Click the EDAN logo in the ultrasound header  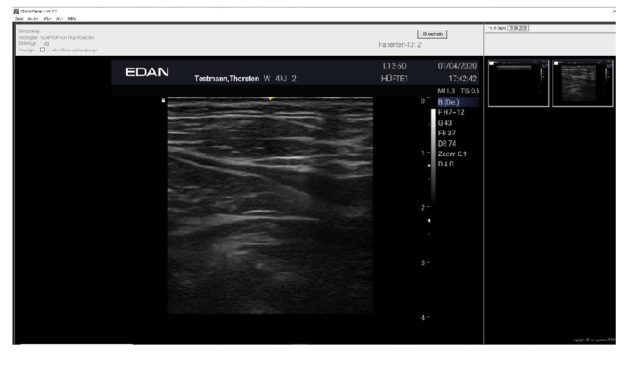click(x=147, y=72)
